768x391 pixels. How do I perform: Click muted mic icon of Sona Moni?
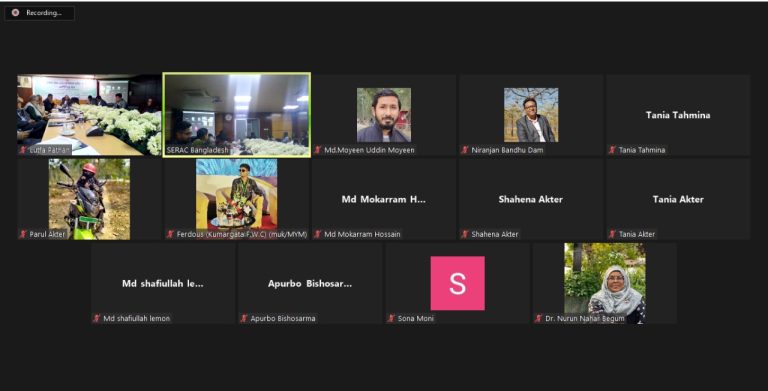[x=391, y=318]
